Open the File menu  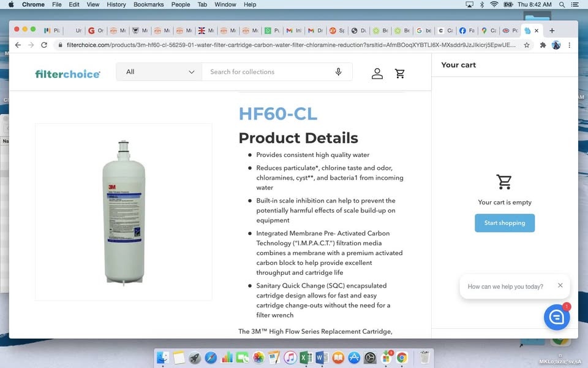[56, 4]
